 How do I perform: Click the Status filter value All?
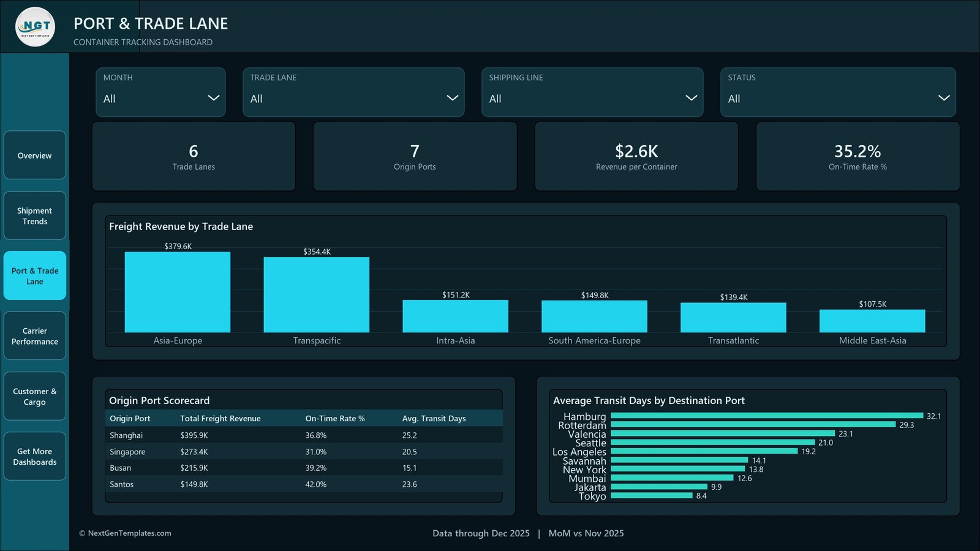(734, 99)
